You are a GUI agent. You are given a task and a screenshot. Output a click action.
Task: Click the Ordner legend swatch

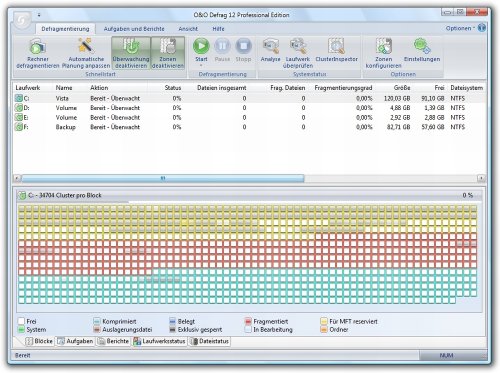tap(324, 329)
